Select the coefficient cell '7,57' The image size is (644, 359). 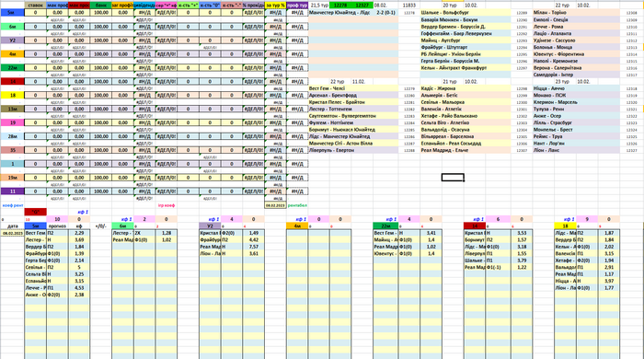pyautogui.click(x=254, y=247)
